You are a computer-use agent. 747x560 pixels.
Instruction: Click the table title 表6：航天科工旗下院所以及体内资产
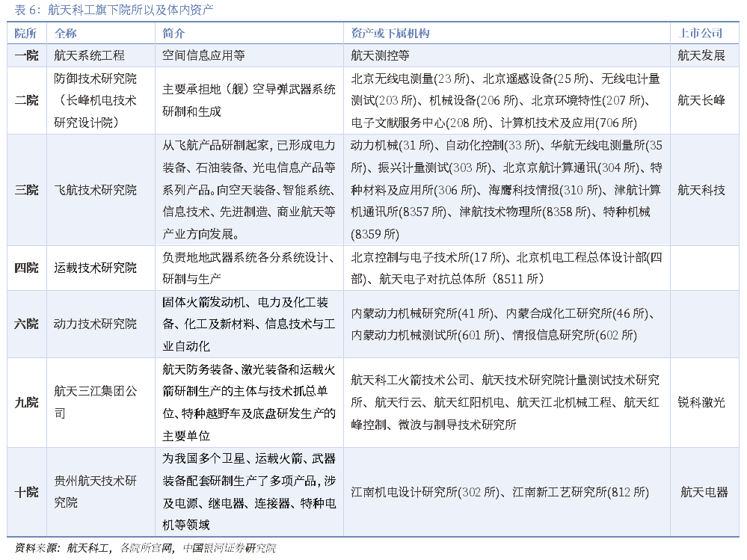pos(114,10)
